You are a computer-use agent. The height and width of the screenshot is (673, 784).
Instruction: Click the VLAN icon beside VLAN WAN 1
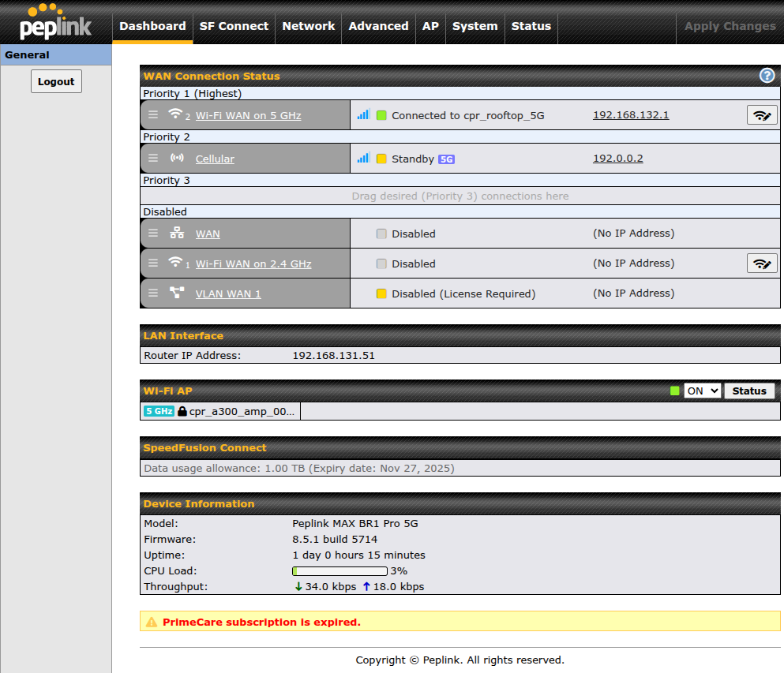coord(177,293)
